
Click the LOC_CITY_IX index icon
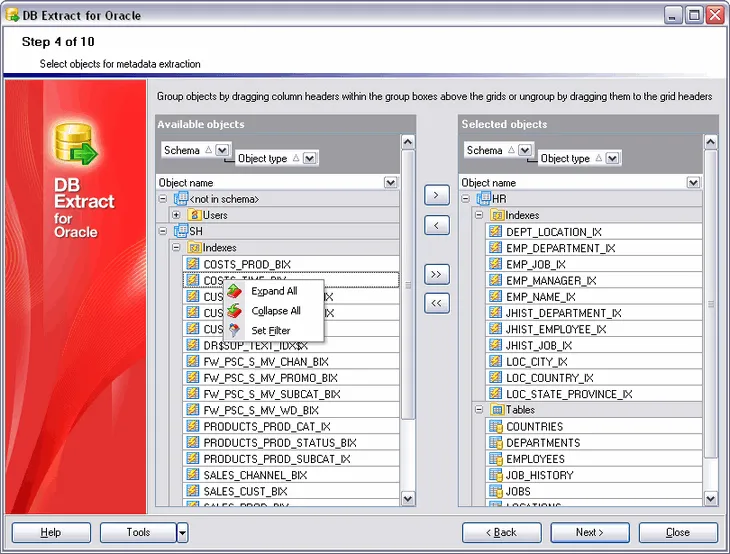pos(495,361)
